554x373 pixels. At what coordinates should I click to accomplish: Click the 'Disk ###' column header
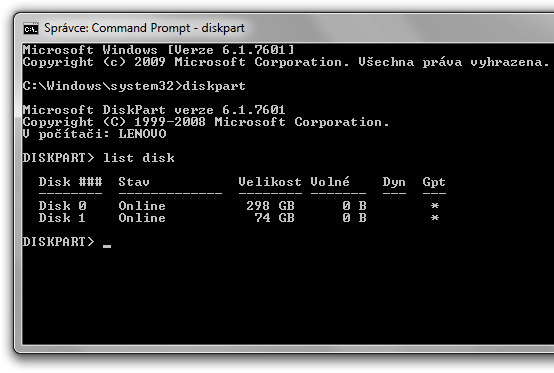(70, 182)
